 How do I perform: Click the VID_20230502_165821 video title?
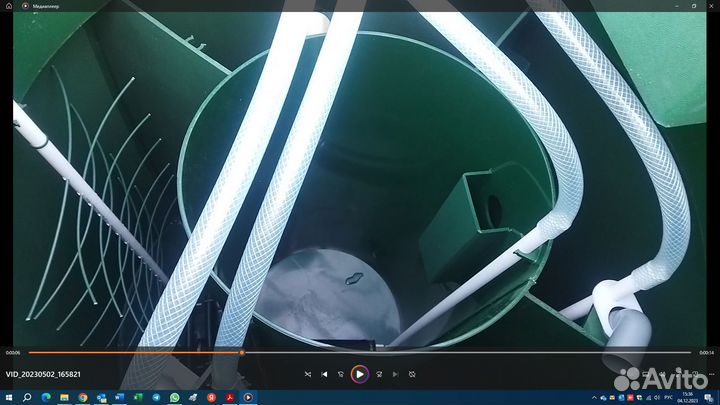[43, 374]
